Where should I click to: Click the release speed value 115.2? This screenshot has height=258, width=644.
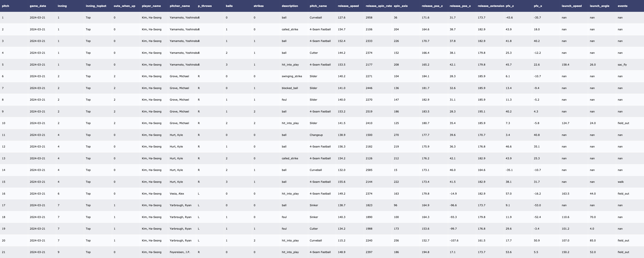coord(341,240)
